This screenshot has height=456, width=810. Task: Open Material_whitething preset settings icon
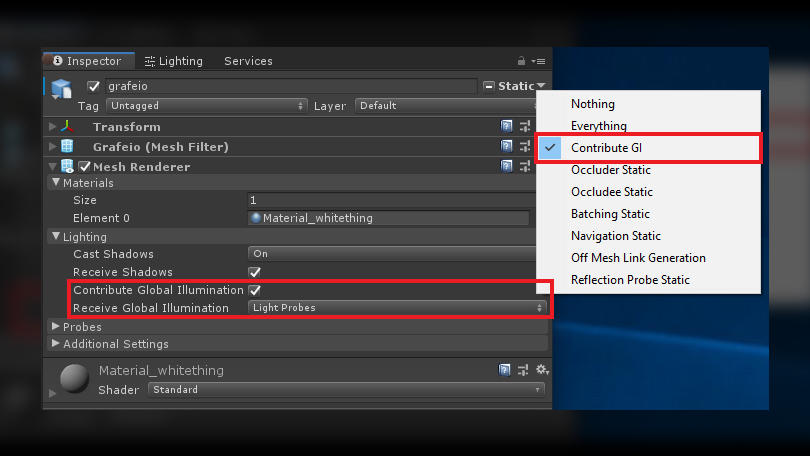click(x=523, y=370)
